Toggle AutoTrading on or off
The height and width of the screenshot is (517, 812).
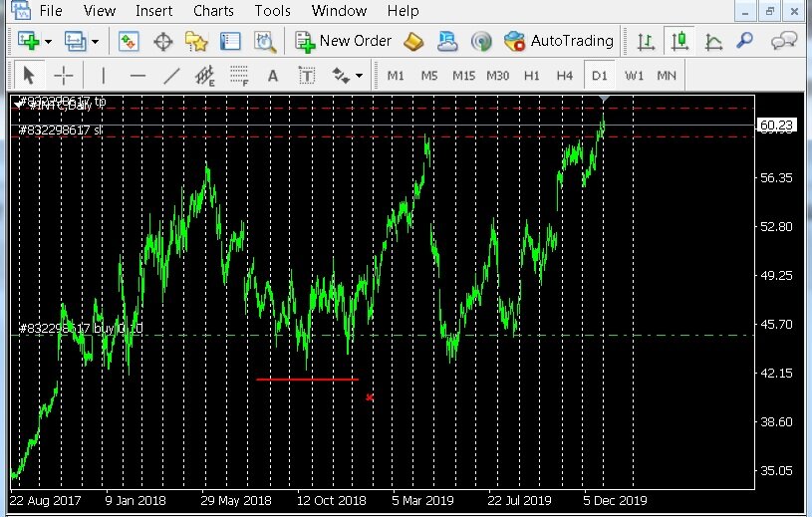[x=558, y=41]
